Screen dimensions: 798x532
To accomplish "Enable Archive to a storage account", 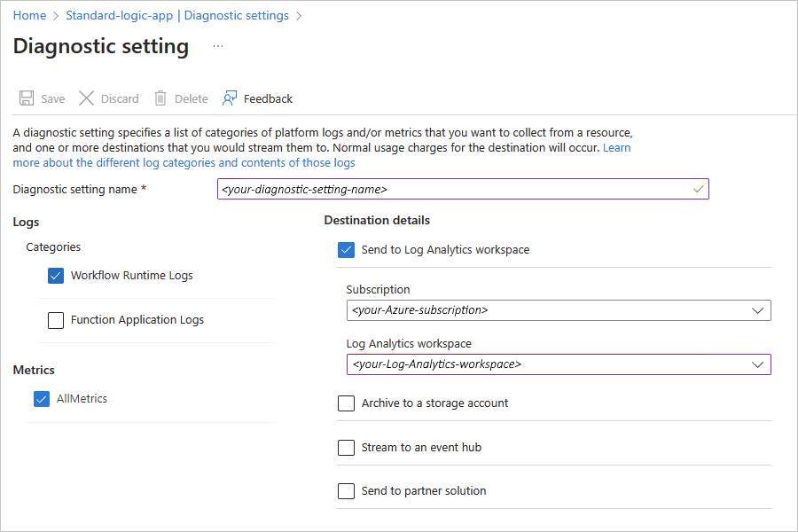I will (346, 403).
